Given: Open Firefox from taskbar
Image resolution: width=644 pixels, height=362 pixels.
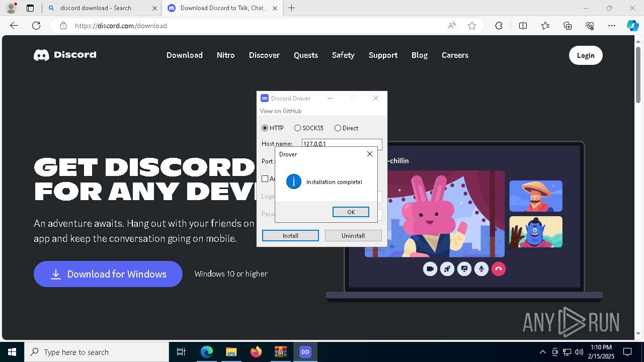Looking at the screenshot, I should [x=256, y=352].
